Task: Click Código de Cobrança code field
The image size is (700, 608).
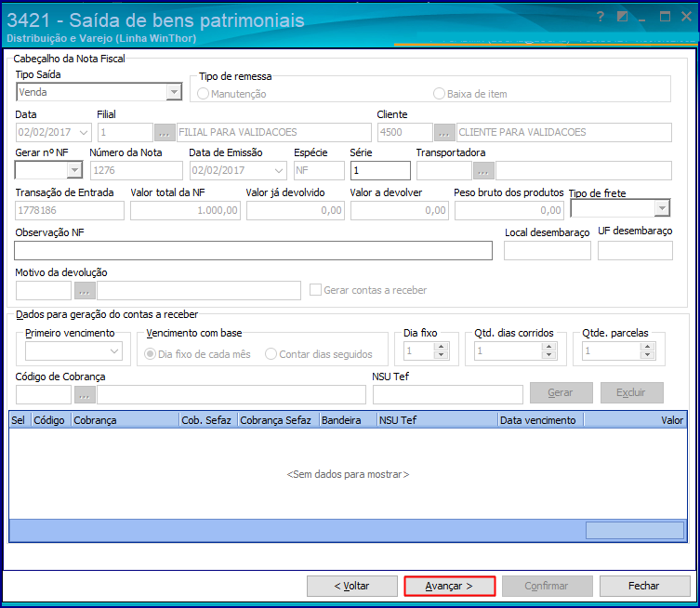Action: coord(44,394)
